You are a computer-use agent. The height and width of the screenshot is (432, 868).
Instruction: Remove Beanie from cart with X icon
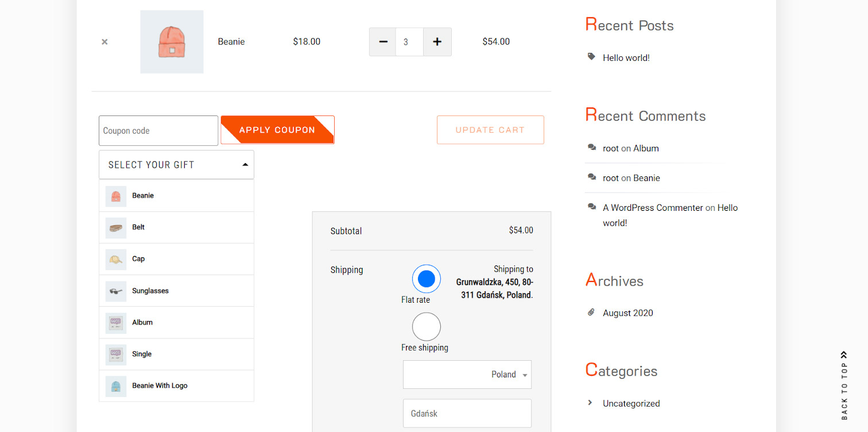click(x=104, y=42)
